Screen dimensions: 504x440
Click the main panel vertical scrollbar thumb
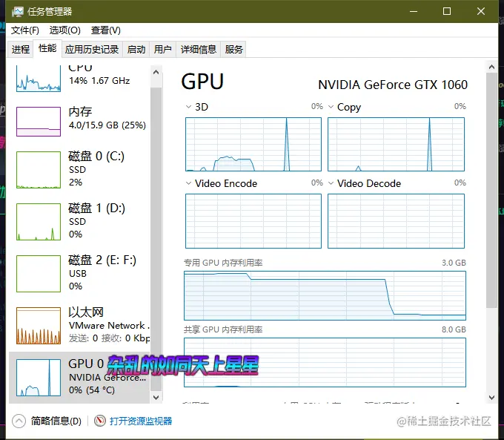tap(491, 191)
